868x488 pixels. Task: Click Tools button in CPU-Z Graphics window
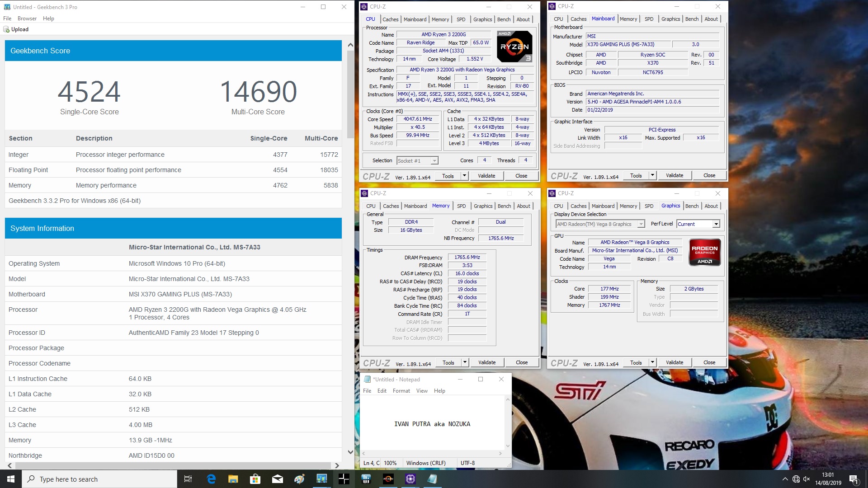(636, 362)
